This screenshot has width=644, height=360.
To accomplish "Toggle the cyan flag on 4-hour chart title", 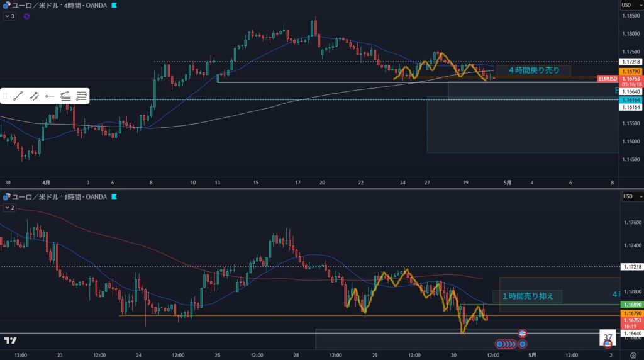I will click(113, 5).
